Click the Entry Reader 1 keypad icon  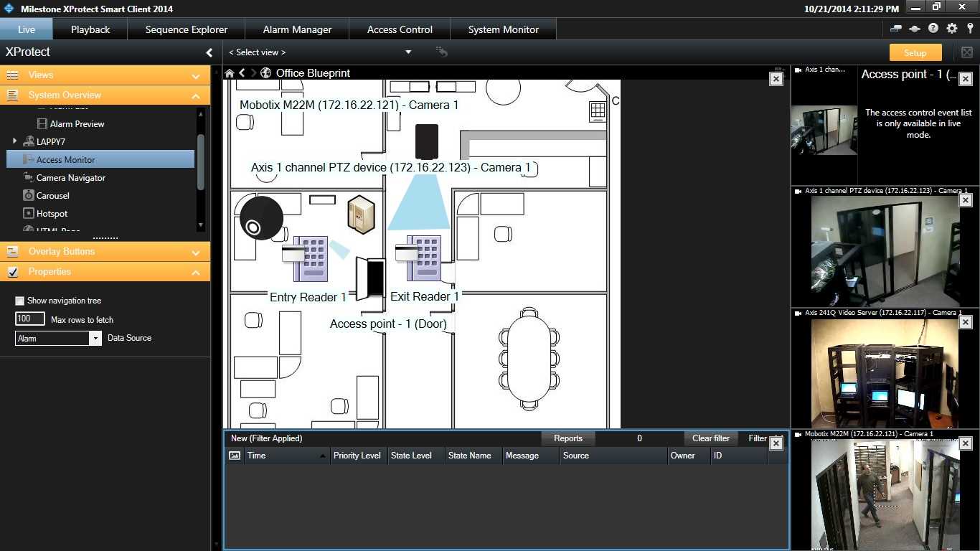point(306,259)
